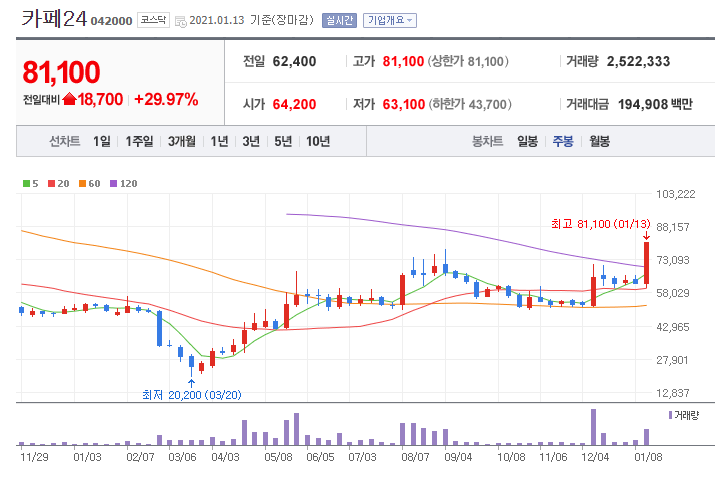Click the orange 60-day moving average swatch
The image size is (715, 481).
[x=82, y=183]
